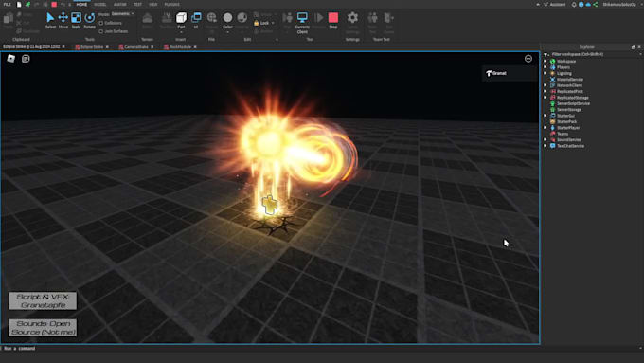
Task: Switch to the CameraShake script tab
Action: [x=136, y=47]
